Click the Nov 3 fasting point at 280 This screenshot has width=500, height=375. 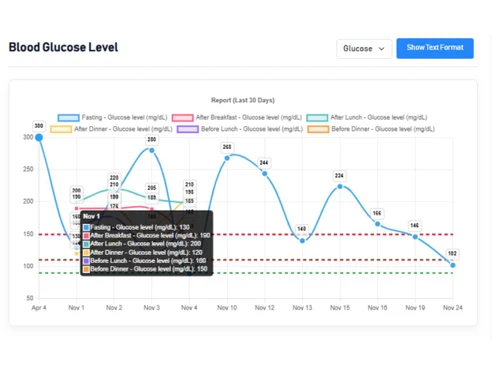pos(152,150)
